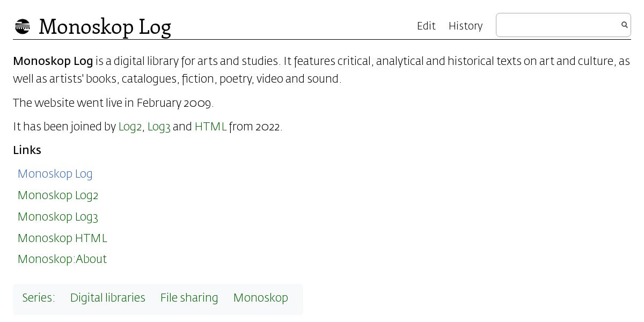Click the bold Monoskop Log intro text
Screen dimensions: 644x322
pos(53,61)
